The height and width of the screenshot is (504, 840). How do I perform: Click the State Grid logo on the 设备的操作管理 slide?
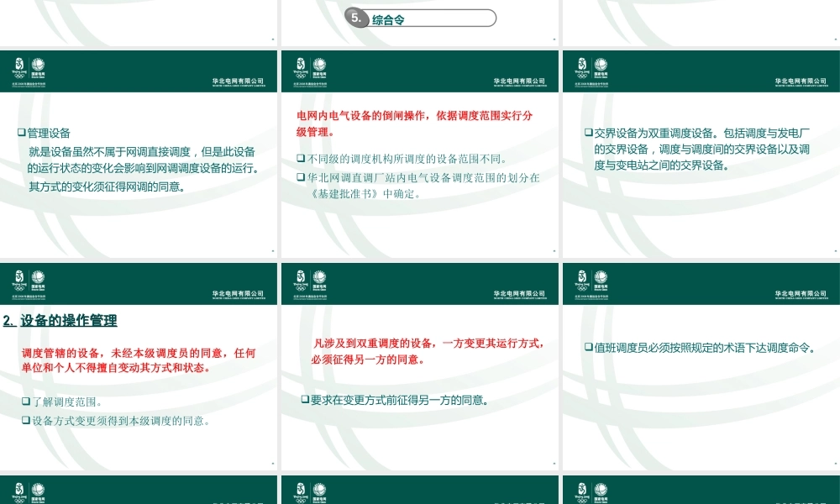click(x=38, y=280)
